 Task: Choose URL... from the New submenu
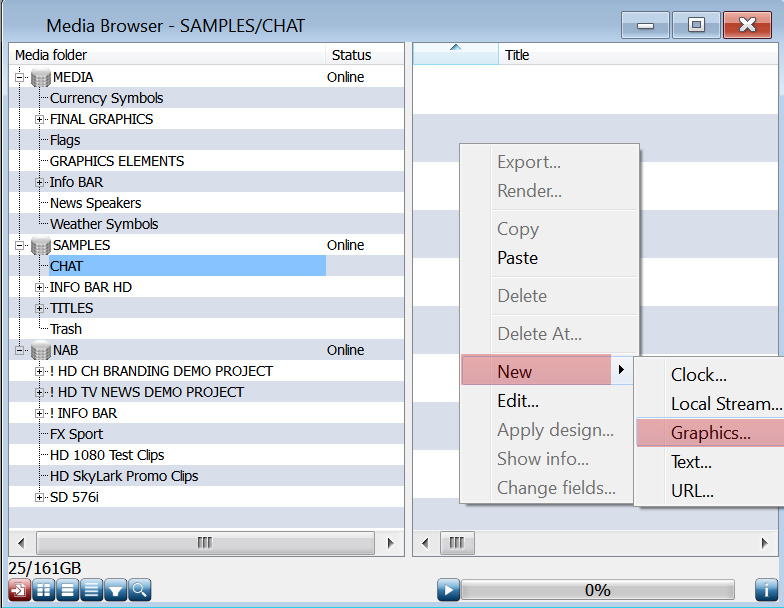click(710, 491)
